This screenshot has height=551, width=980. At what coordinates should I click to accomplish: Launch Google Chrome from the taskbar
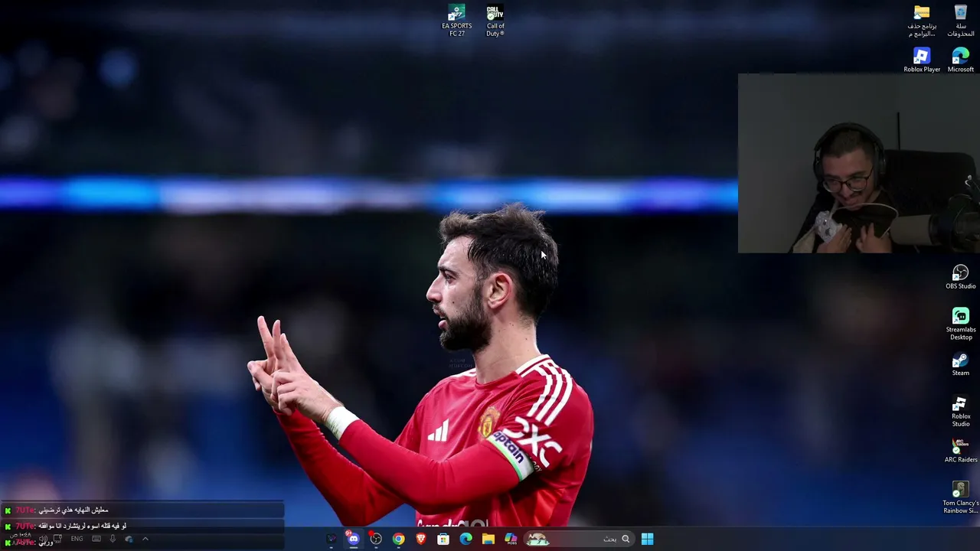pos(398,539)
